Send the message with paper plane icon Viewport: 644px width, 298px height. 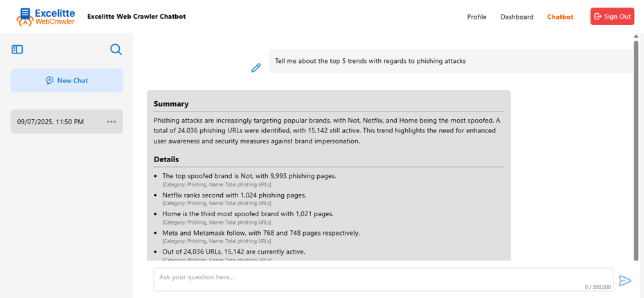pyautogui.click(x=625, y=281)
